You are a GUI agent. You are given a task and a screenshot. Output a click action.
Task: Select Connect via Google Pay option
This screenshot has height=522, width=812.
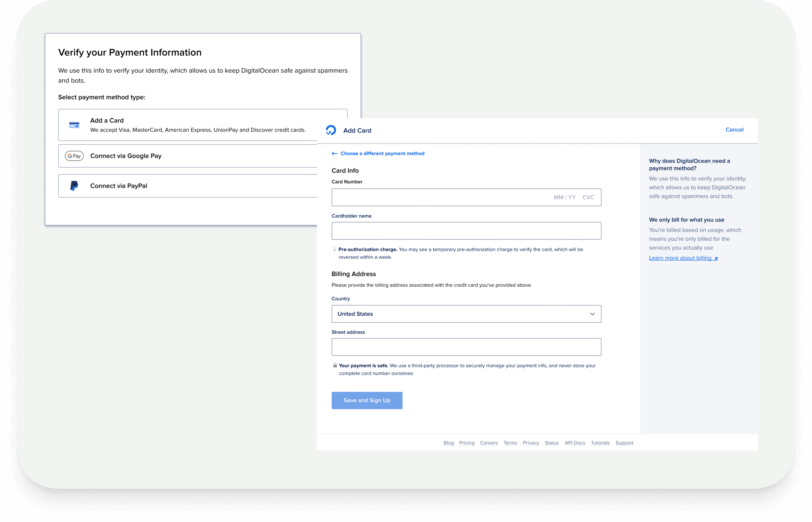coord(188,156)
